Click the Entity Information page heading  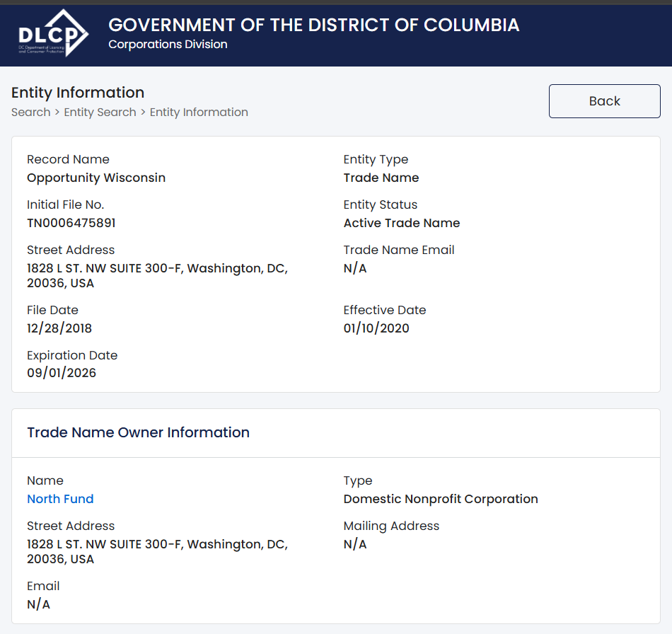point(78,93)
